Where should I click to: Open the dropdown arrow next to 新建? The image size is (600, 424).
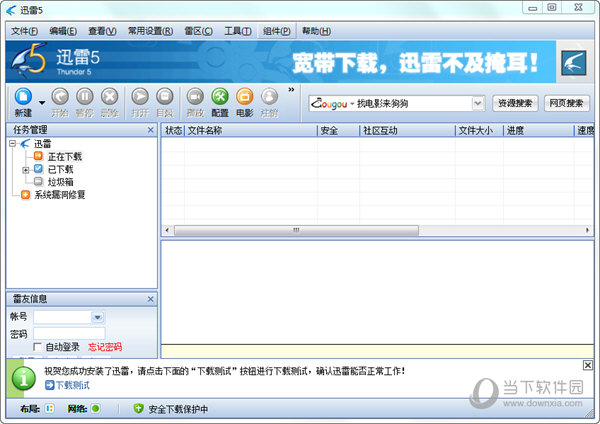click(x=42, y=103)
